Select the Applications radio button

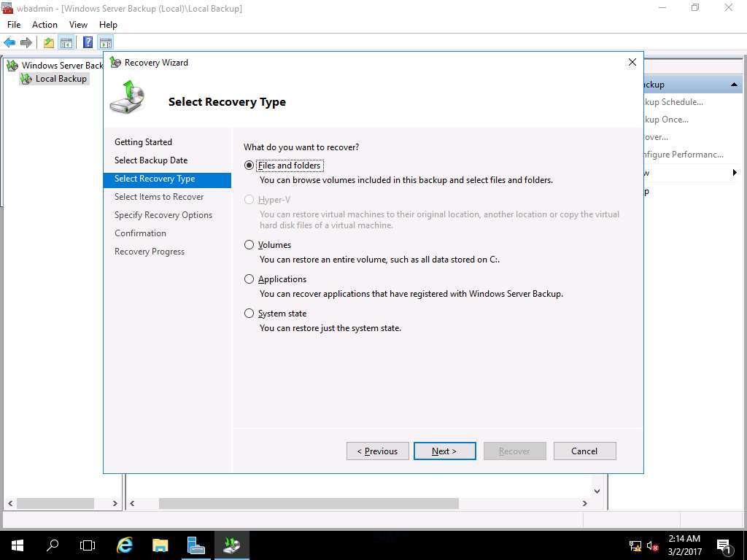pos(249,279)
